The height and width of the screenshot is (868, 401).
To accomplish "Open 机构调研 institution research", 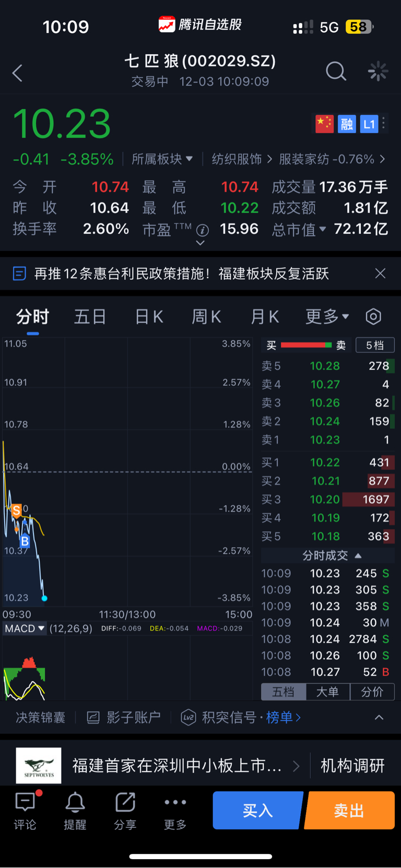I will click(352, 766).
